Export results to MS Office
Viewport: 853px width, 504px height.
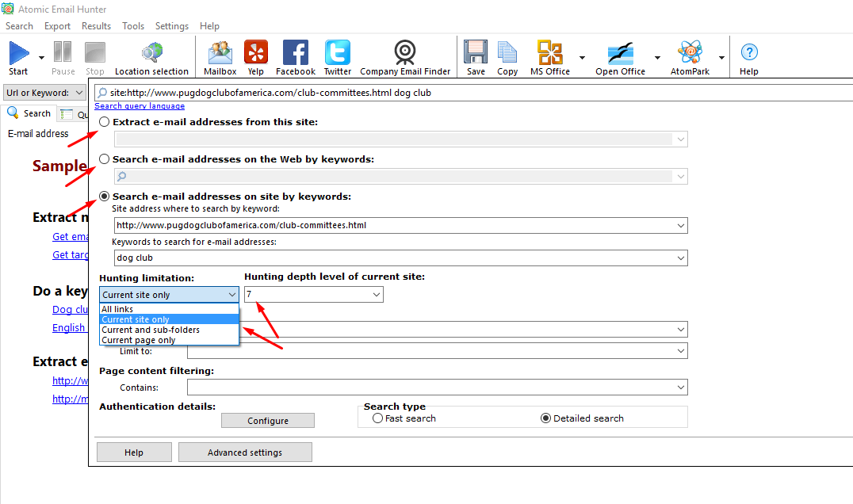(x=550, y=52)
